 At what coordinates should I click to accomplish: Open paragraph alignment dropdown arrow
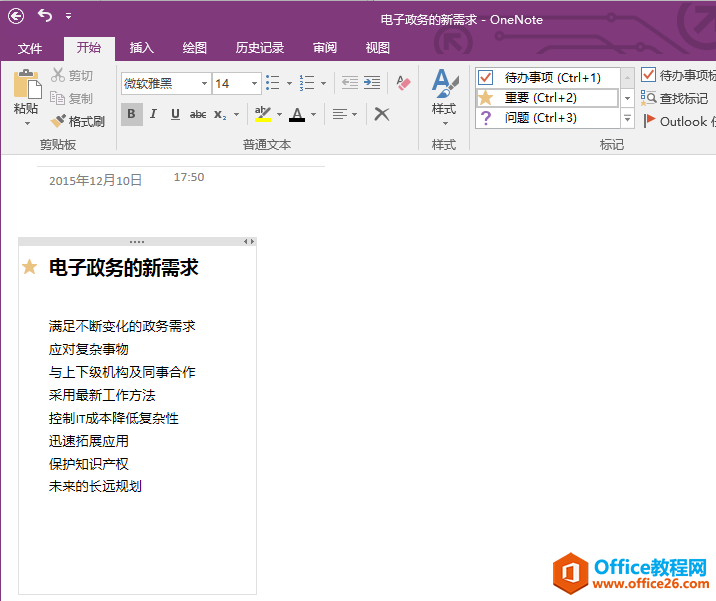point(355,115)
